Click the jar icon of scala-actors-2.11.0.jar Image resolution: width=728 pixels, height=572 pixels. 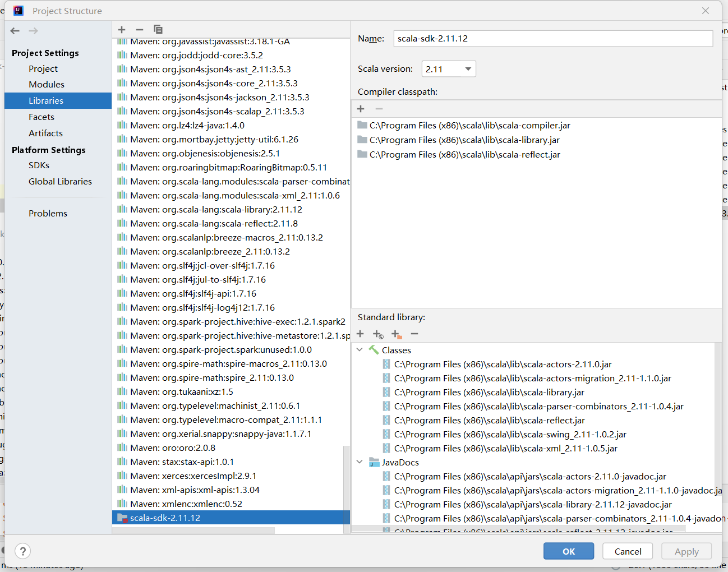pos(386,364)
